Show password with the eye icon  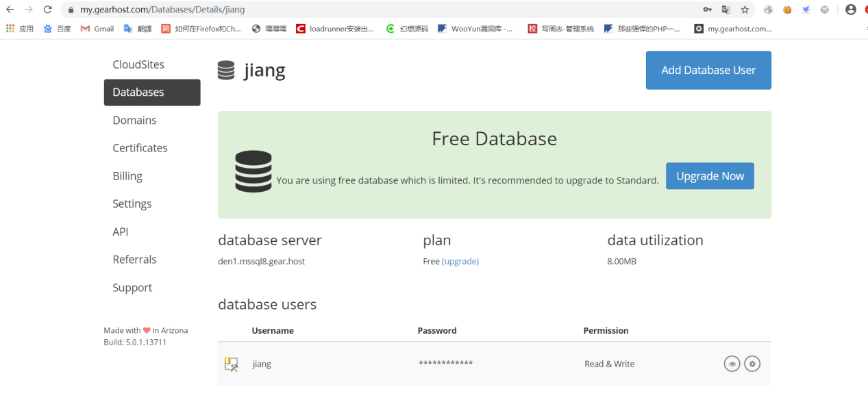pos(732,364)
